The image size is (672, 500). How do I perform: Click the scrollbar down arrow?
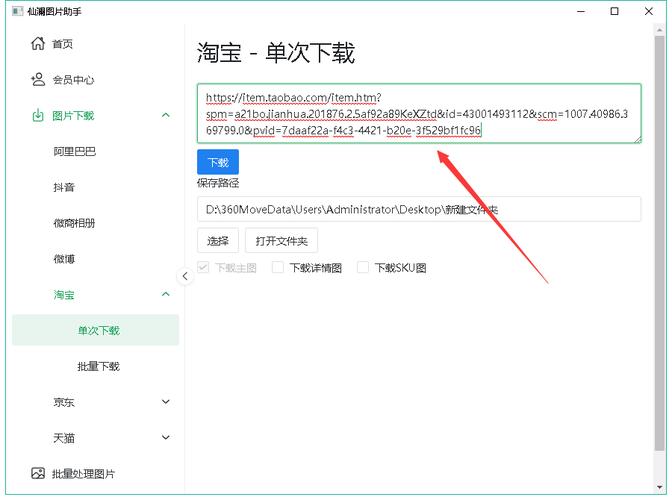click(x=659, y=488)
